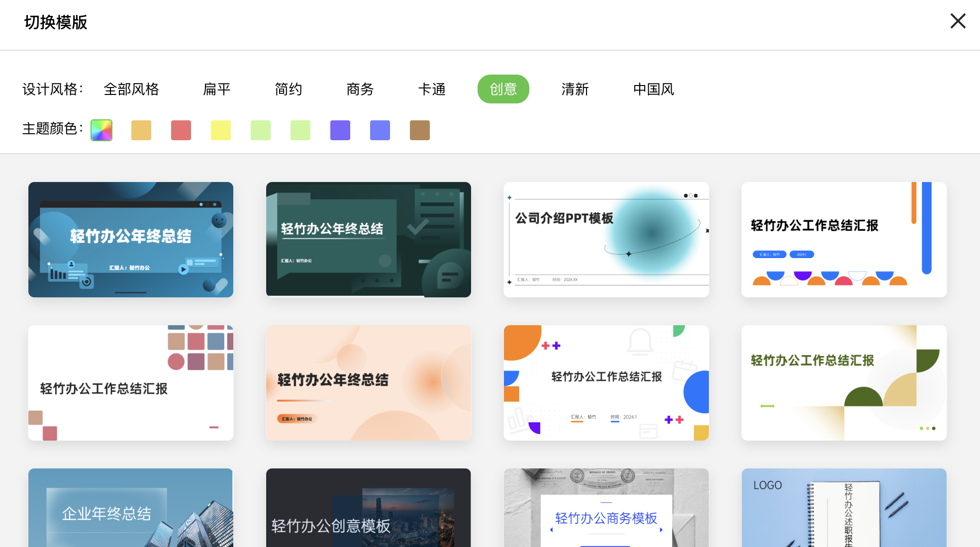This screenshot has height=547, width=980.
Task: Select the 卡通 style filter
Action: pyautogui.click(x=432, y=89)
